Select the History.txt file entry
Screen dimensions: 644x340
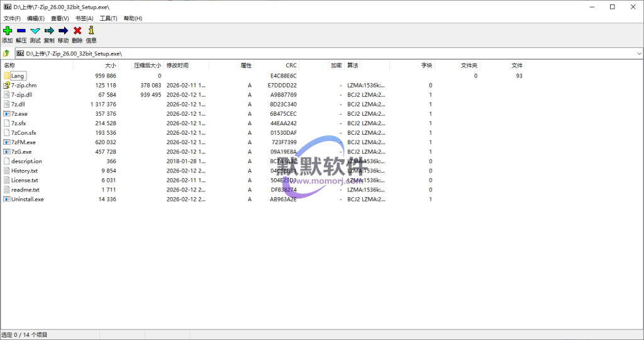pyautogui.click(x=24, y=171)
